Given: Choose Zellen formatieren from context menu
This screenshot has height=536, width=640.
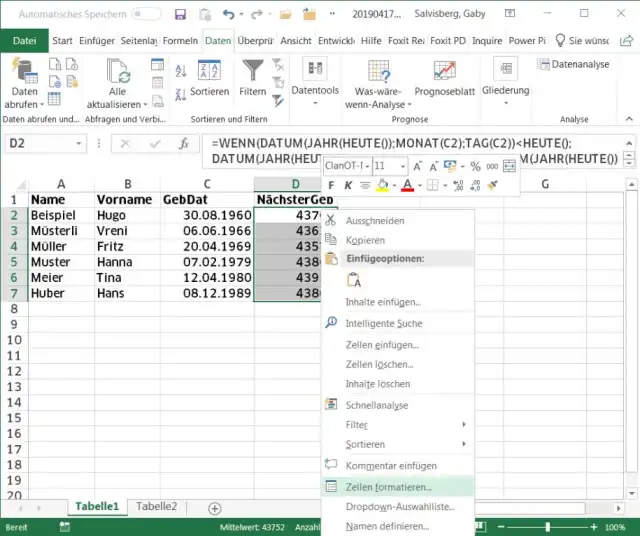Looking at the screenshot, I should (388, 487).
